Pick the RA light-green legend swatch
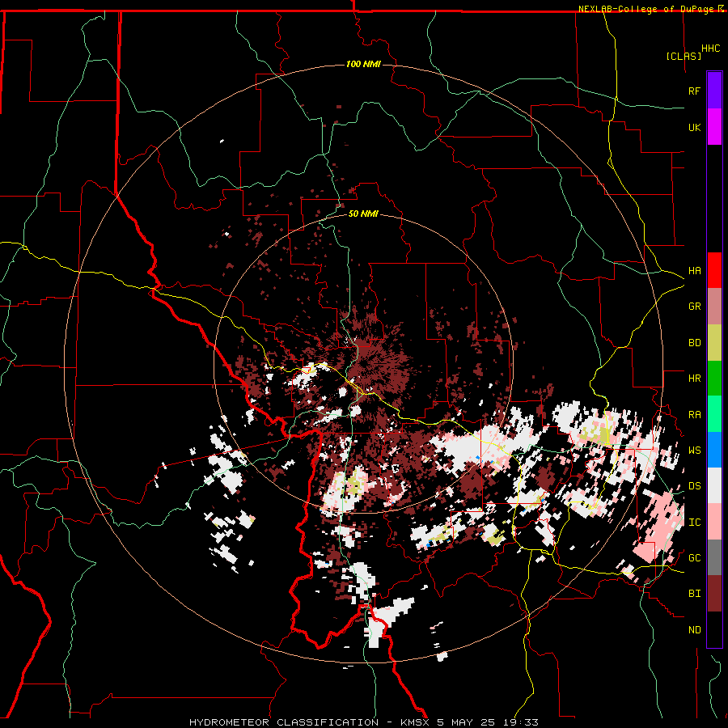This screenshot has width=728, height=728. [x=714, y=414]
